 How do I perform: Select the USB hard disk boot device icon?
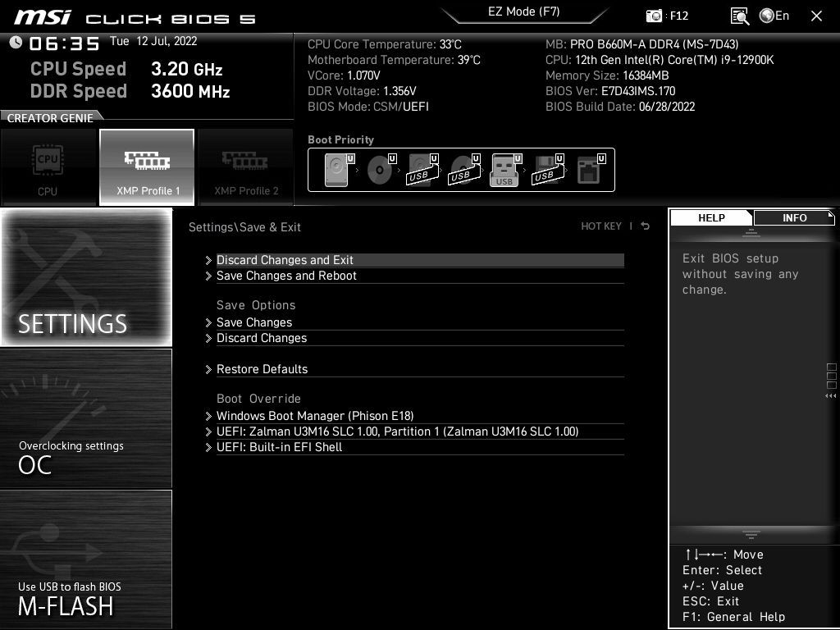pos(422,170)
